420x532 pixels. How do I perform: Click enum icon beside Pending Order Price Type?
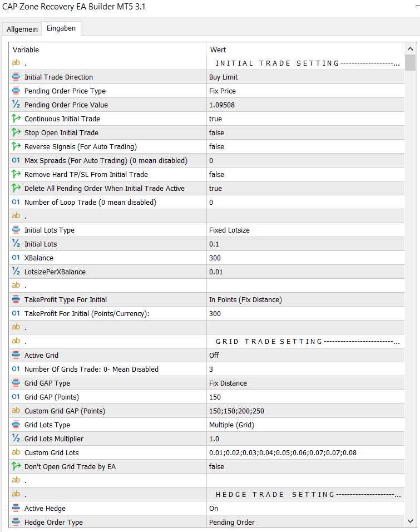[16, 91]
